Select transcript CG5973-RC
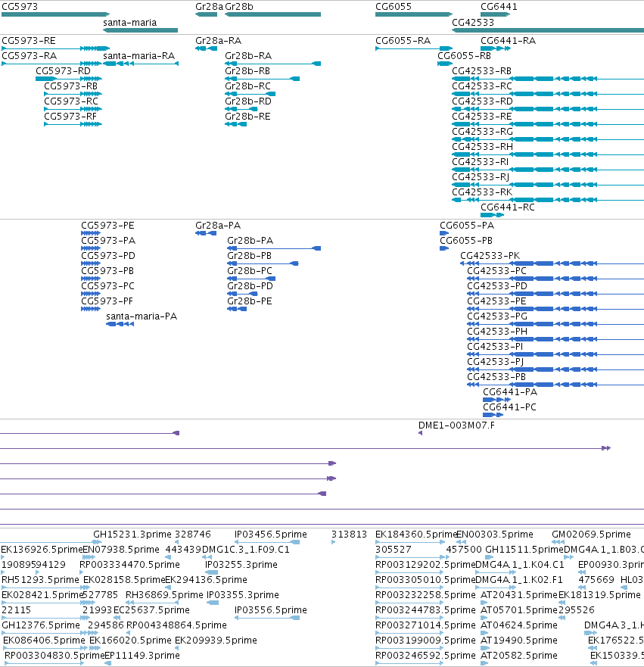The width and height of the screenshot is (644, 667). (x=73, y=109)
